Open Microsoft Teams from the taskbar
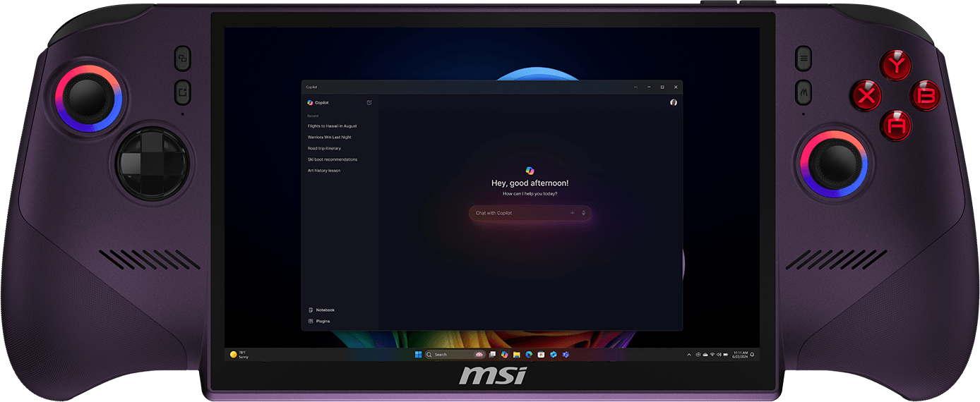This screenshot has height=402, width=980. coord(566,355)
